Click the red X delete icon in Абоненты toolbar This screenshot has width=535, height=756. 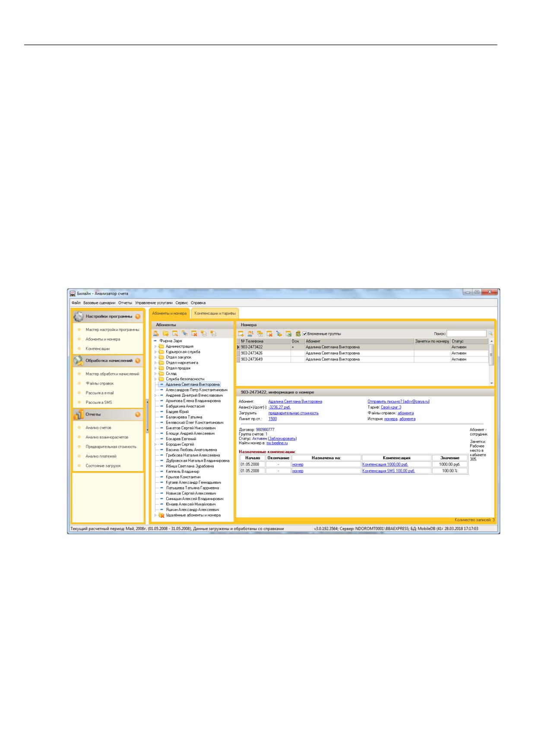194,334
